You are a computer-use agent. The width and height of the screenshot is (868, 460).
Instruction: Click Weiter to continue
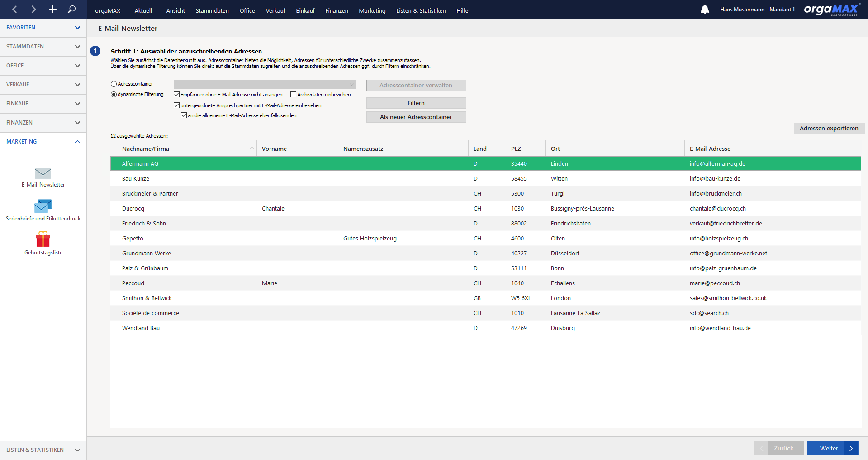833,448
